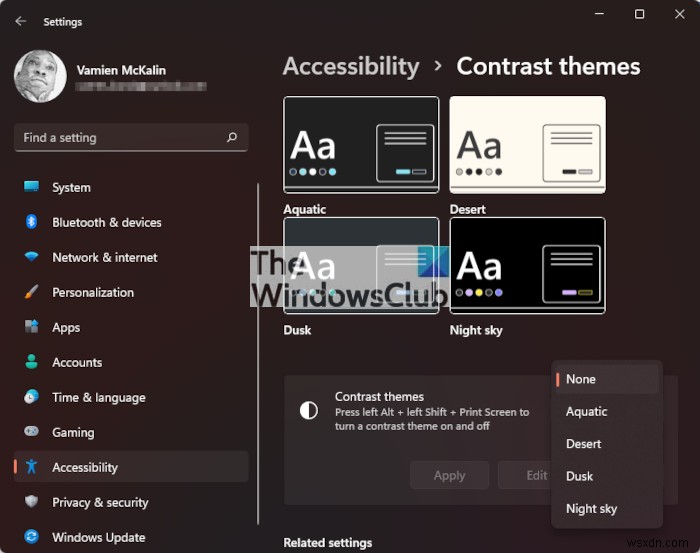The height and width of the screenshot is (553, 700).
Task: Click the Vamien McKalin account name
Action: click(x=121, y=70)
